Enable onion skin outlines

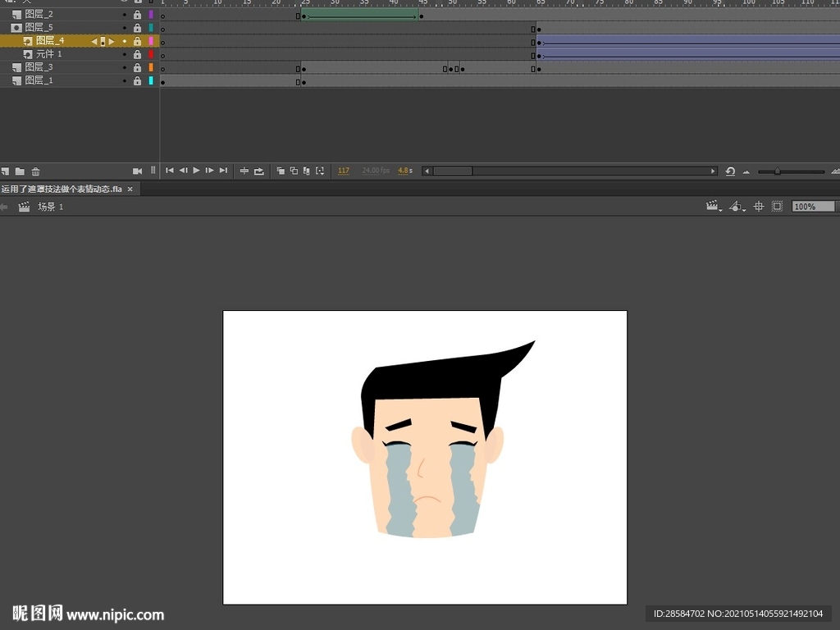294,171
